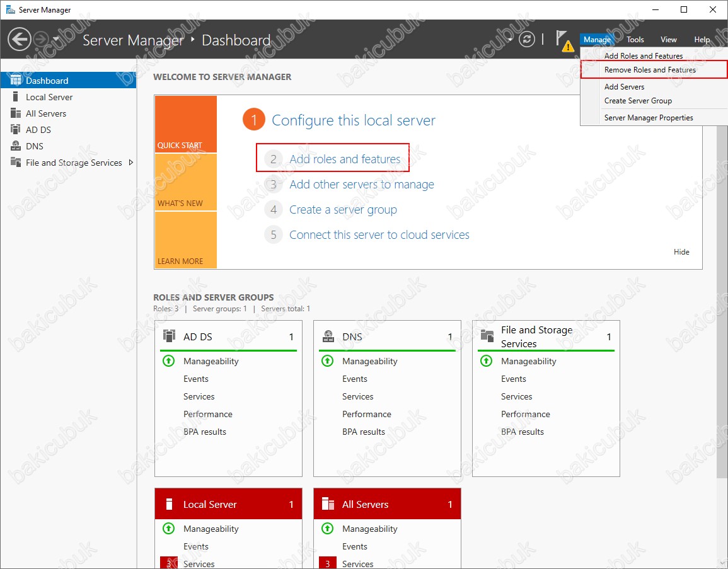Open Performance under File and Storage Services

tap(526, 414)
